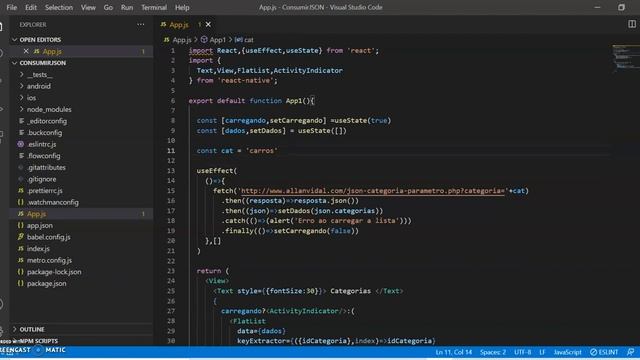Place cursor on line 11 number
Viewport: 640px width, 360px height.
coord(171,151)
